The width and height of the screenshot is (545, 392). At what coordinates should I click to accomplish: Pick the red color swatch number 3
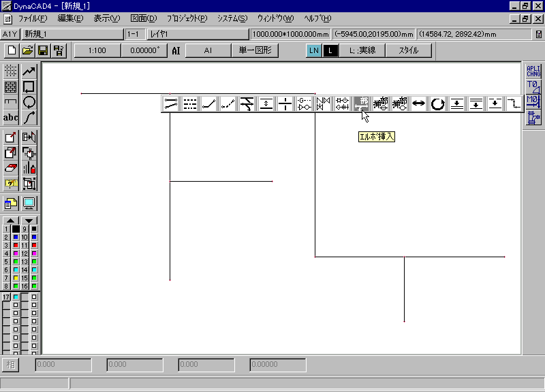16,245
